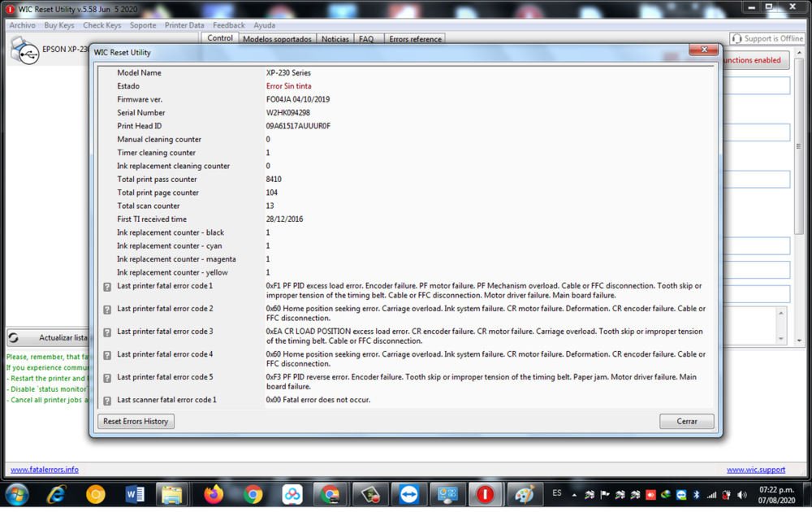Expand hidden icons in the system tray
The image size is (812, 512).
[574, 493]
